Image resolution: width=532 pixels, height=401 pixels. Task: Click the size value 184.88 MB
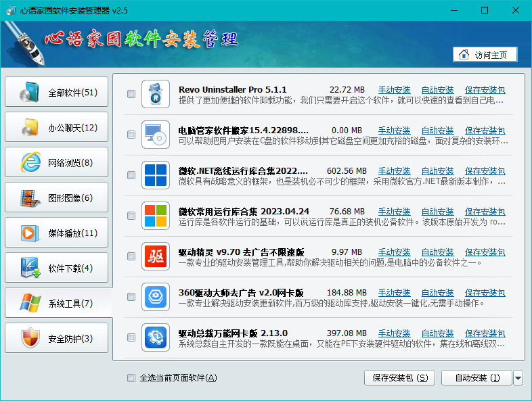[347, 293]
